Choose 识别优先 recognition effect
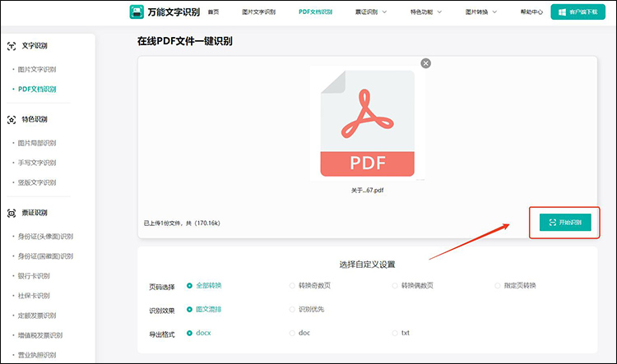The height and width of the screenshot is (364, 617). (x=307, y=310)
